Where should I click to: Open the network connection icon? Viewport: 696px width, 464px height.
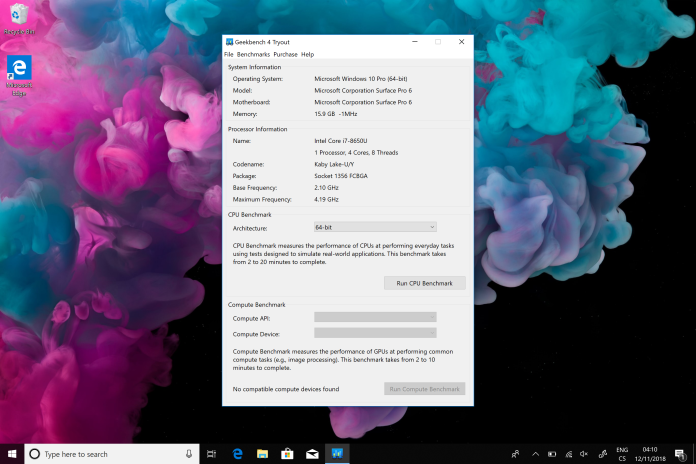coord(568,454)
